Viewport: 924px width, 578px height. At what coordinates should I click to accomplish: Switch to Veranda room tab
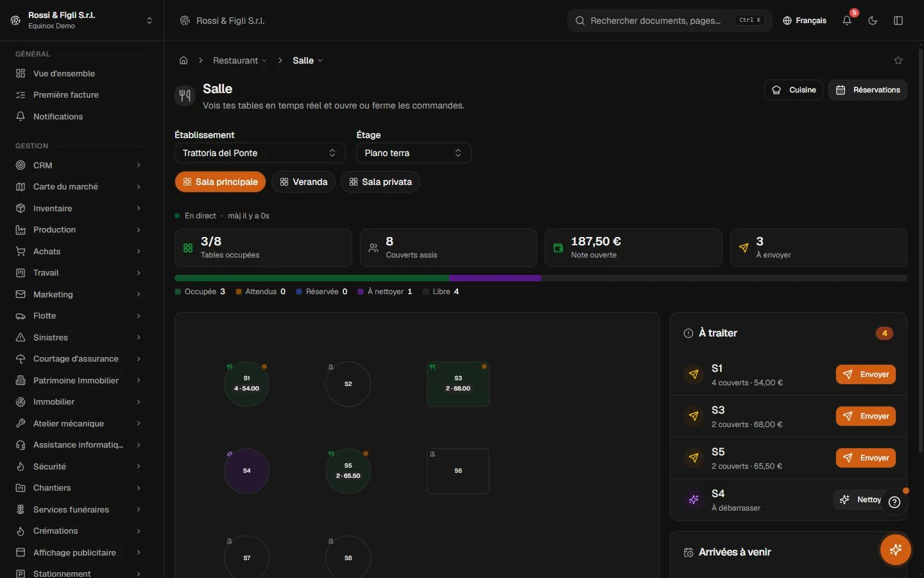point(304,182)
